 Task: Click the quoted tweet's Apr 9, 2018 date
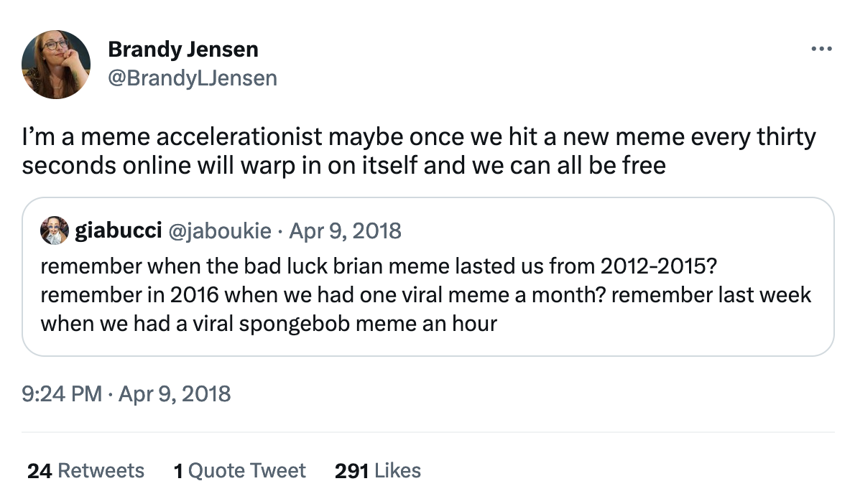point(344,230)
